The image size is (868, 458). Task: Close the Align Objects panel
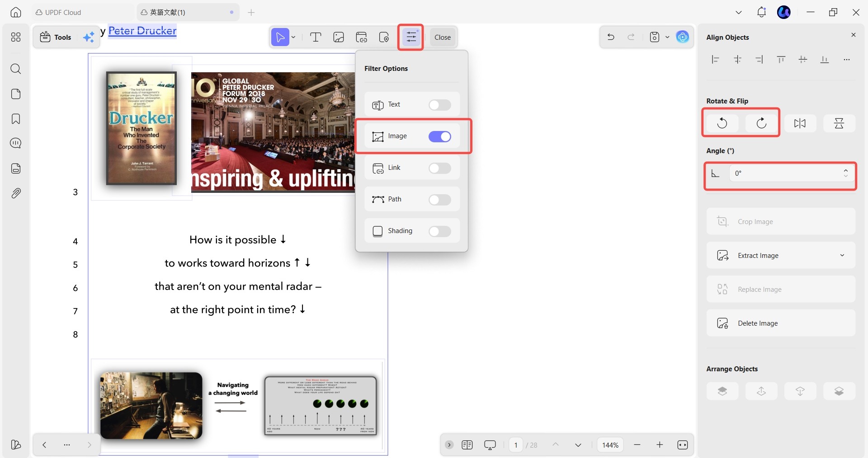pos(854,35)
